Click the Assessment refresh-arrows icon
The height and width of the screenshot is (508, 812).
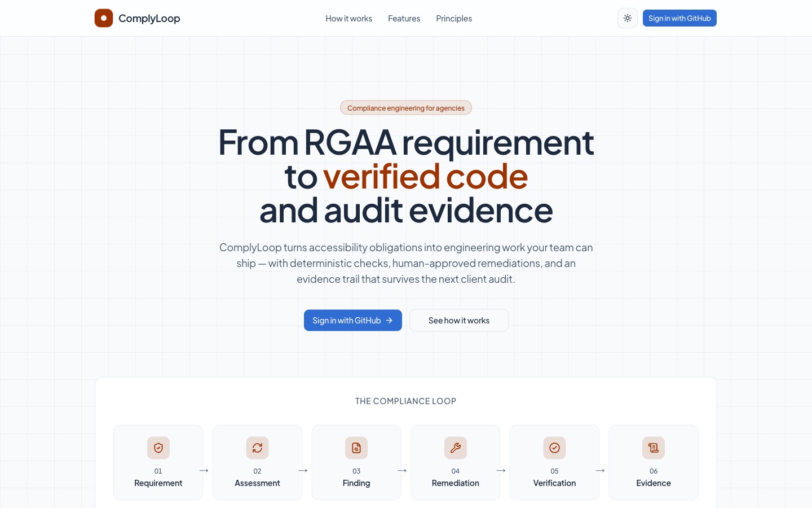(x=257, y=448)
